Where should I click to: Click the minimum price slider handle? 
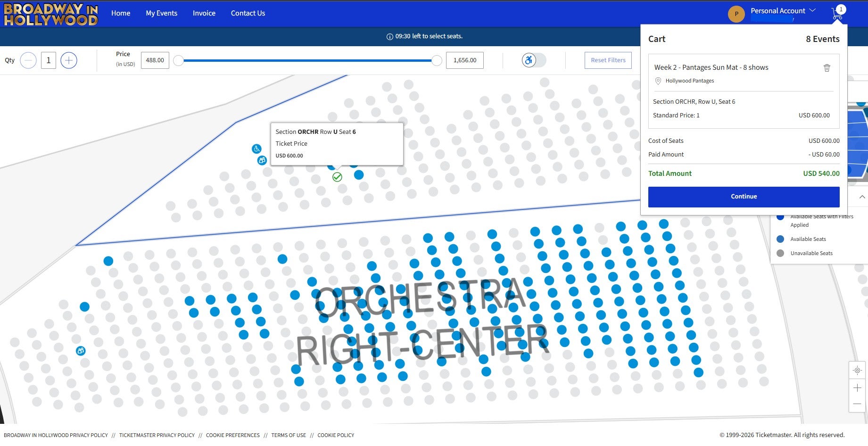click(178, 60)
